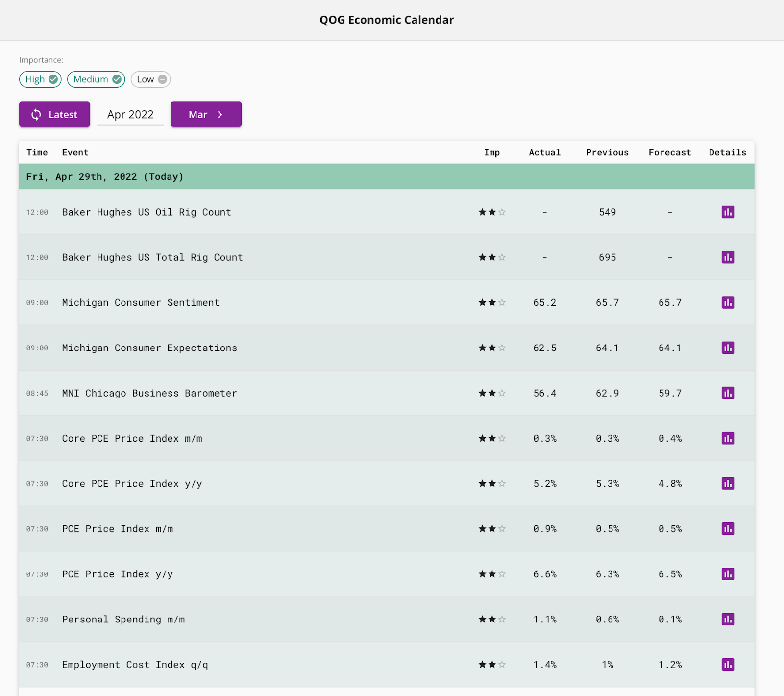
Task: Open the Apr 2022 date field
Action: (130, 114)
